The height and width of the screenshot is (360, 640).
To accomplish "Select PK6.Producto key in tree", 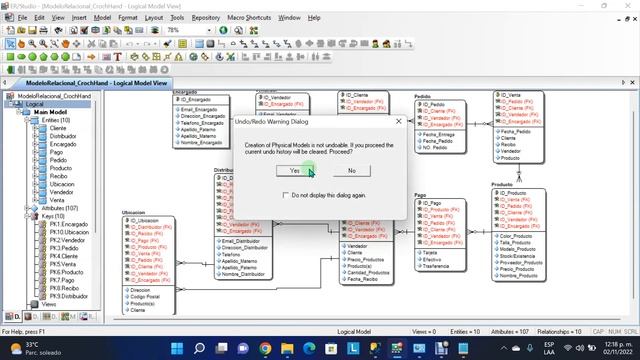I will click(x=66, y=272).
